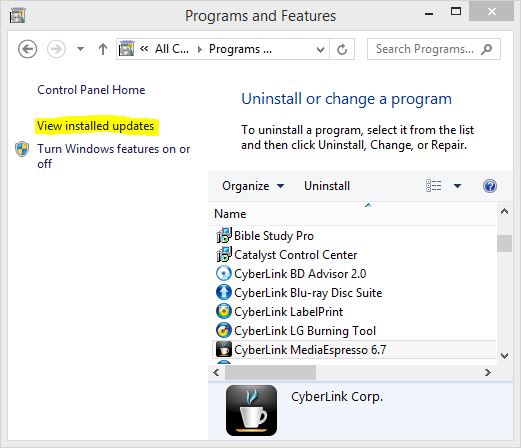Viewport: 521px width, 448px height.
Task: Click the CyberLink LG Burning Tool icon
Action: tap(224, 330)
